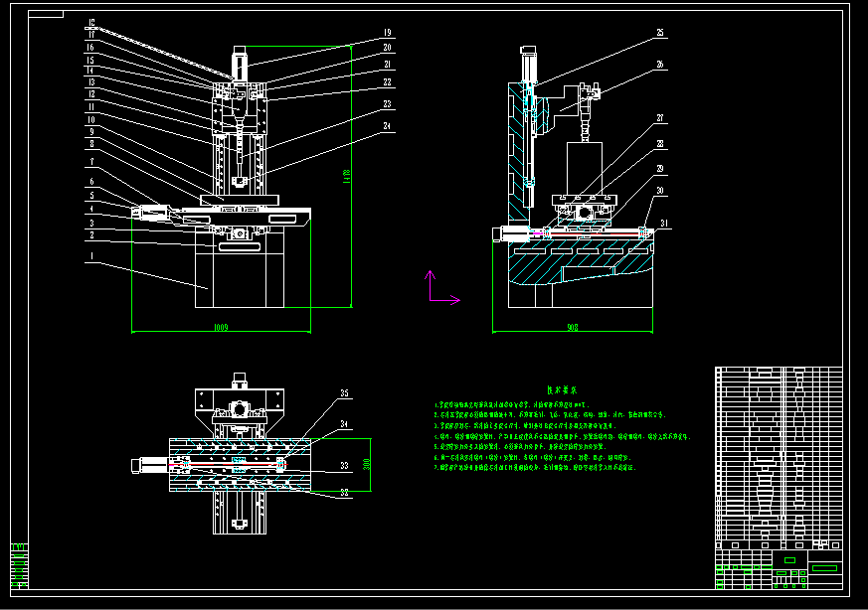This screenshot has height=610, width=868.
Task: Click part callout label 12
Action: [91, 94]
